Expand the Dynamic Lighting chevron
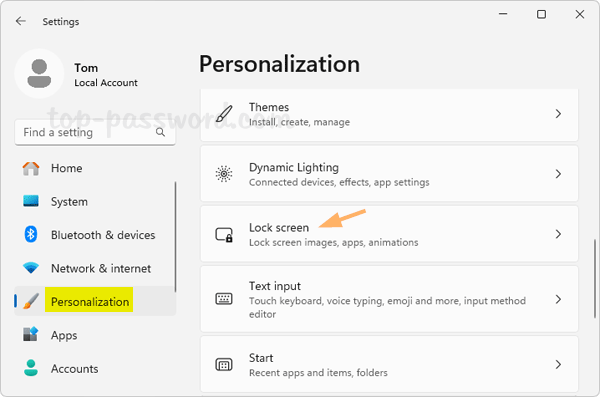 (x=558, y=174)
